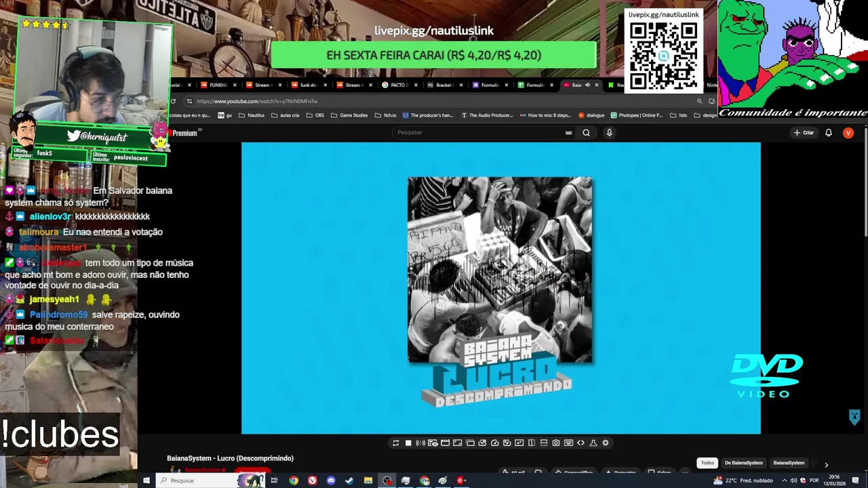Open the How to mic 8 steps bookmark
The image size is (868, 488).
545,115
